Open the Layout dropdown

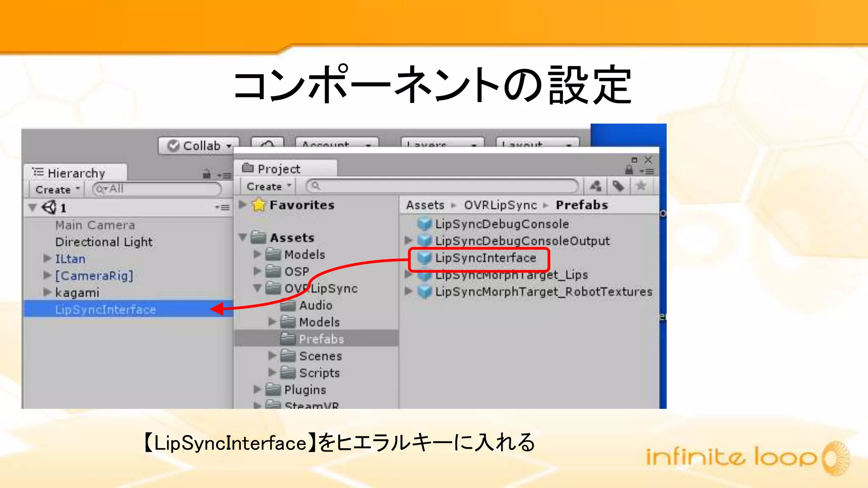[x=537, y=143]
